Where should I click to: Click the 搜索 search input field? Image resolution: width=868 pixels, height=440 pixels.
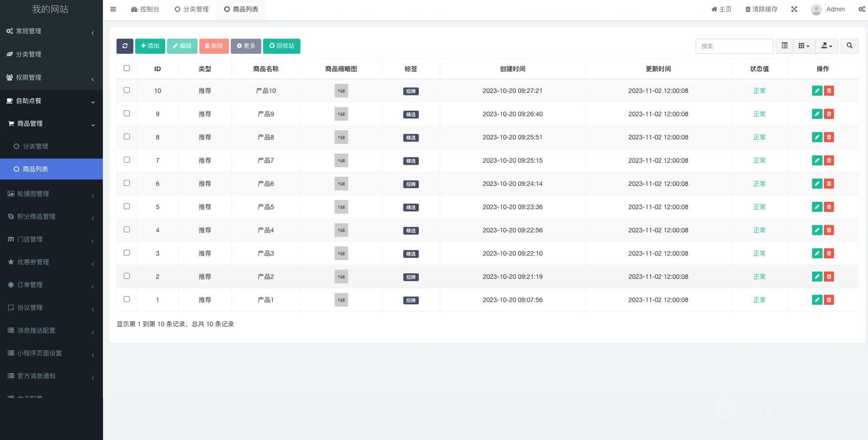734,46
